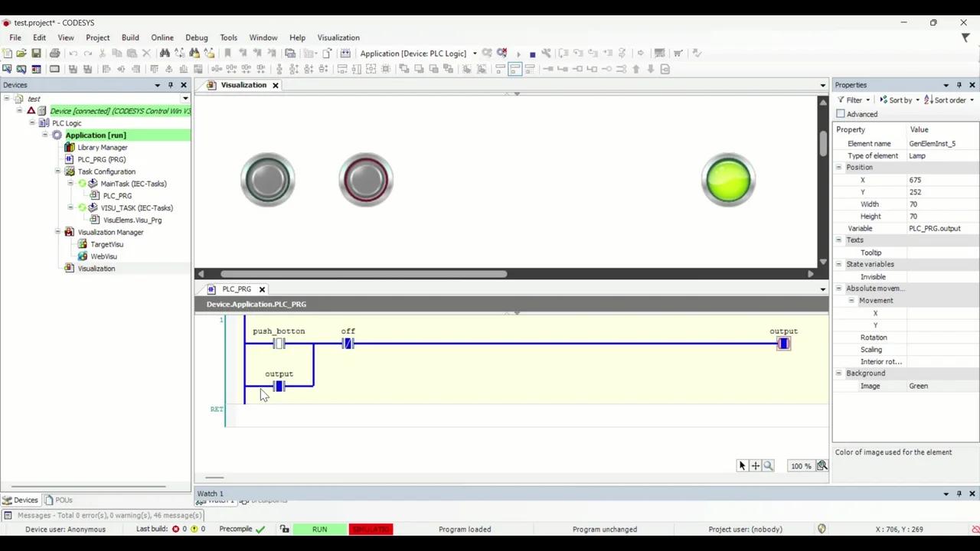Select the magnifier zoom tool in the editor

coord(768,465)
